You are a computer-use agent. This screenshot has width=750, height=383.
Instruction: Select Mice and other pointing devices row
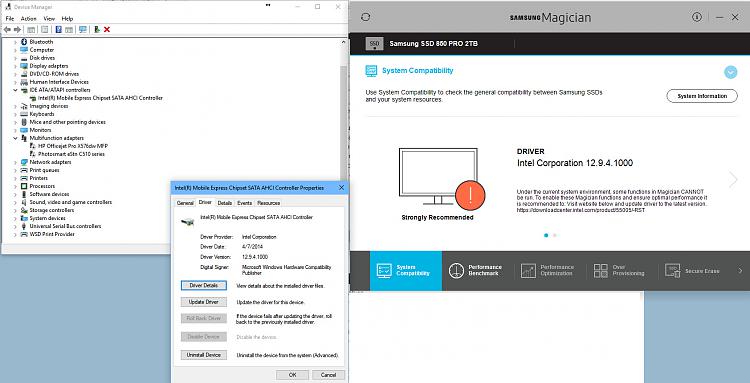(x=63, y=122)
